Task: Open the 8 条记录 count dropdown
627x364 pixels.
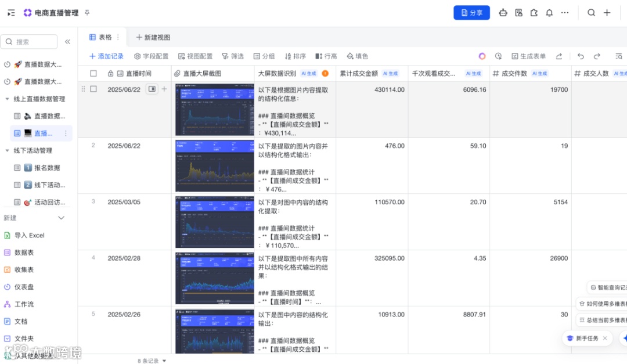Action: pyautogui.click(x=152, y=361)
